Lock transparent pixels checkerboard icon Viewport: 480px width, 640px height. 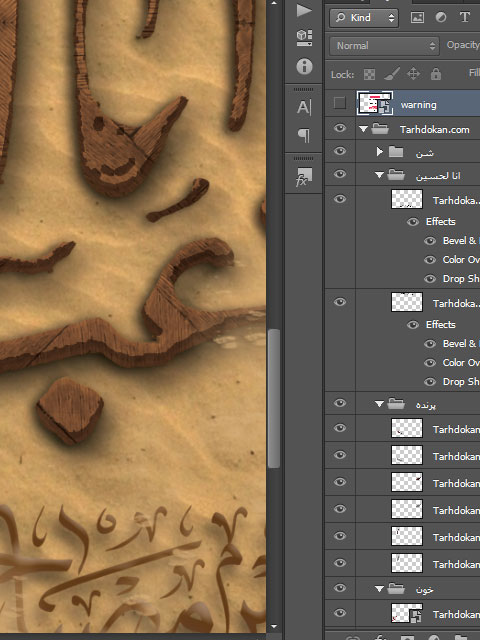[369, 74]
